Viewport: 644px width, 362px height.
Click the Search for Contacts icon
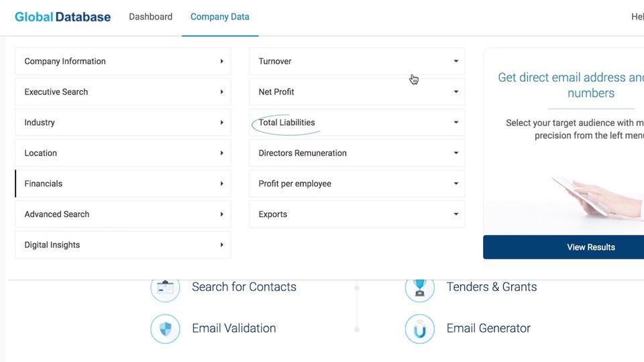coord(165,288)
